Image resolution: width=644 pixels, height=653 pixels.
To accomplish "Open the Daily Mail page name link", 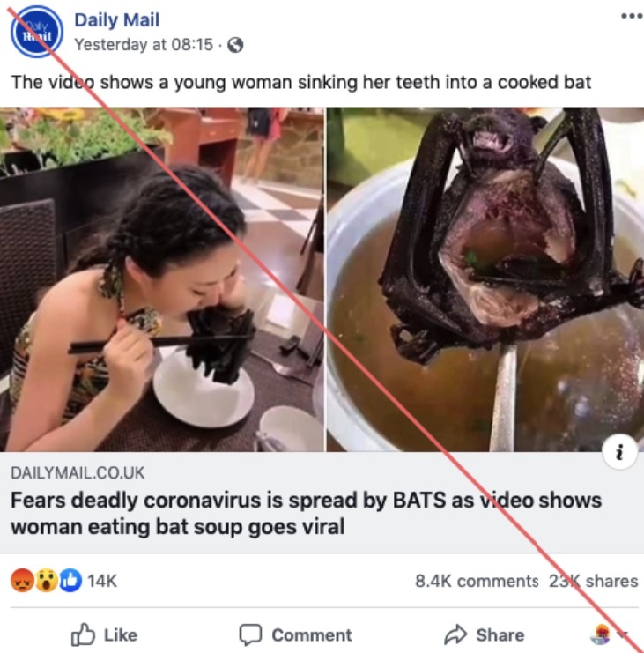I will click(x=117, y=20).
